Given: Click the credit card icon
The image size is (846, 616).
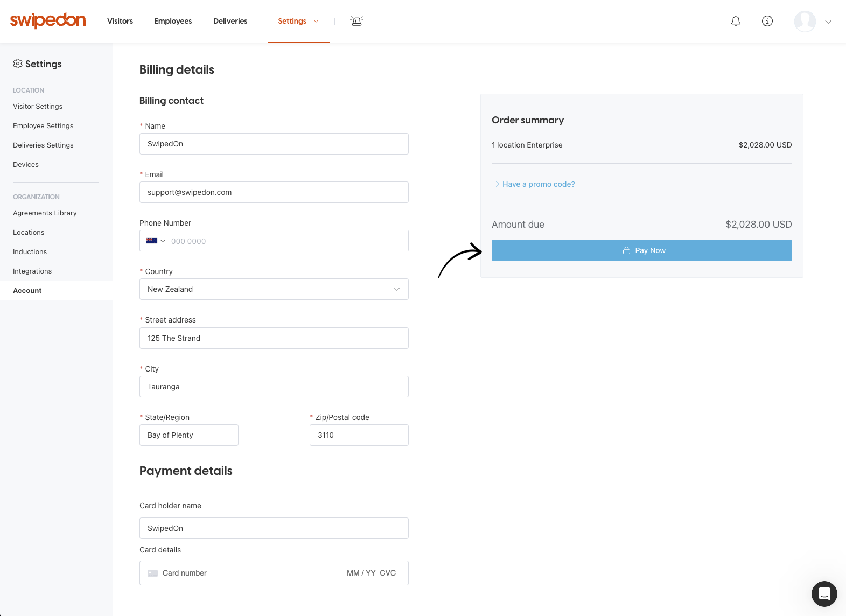Looking at the screenshot, I should click(153, 573).
